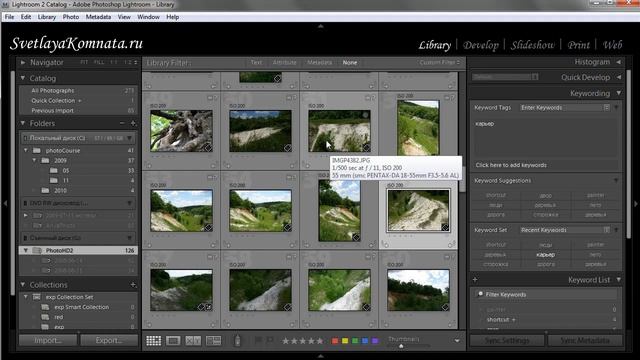Open the File menu
The width and height of the screenshot is (640, 360).
9,17
